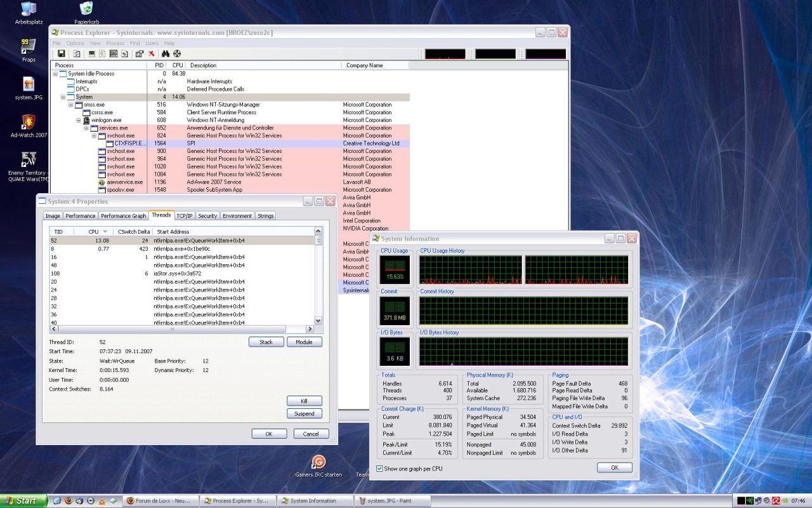Switch to the Image tab
Image resolution: width=812 pixels, height=508 pixels.
tap(53, 216)
